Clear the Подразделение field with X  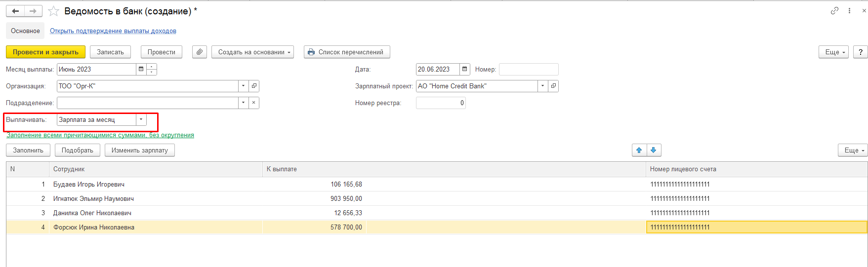(253, 103)
